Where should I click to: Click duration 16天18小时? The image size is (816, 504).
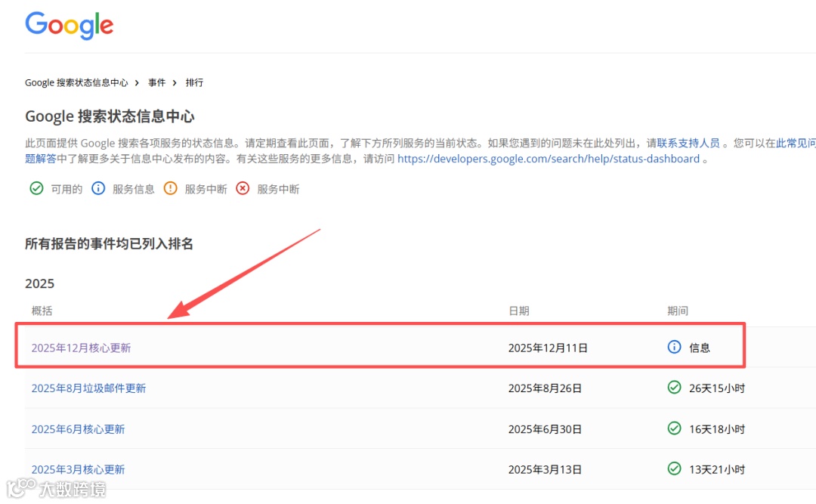[x=717, y=429]
